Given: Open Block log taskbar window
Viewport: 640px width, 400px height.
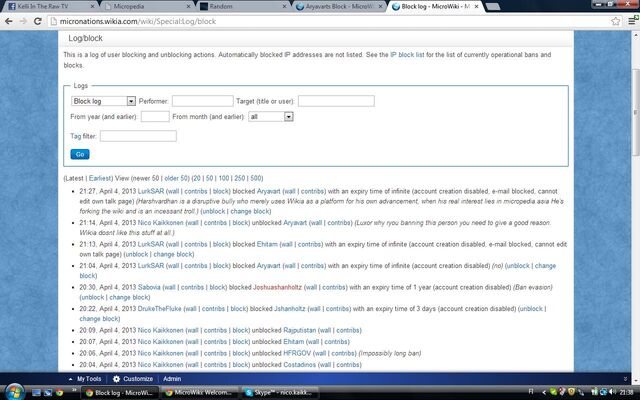Looking at the screenshot, I should point(120,393).
